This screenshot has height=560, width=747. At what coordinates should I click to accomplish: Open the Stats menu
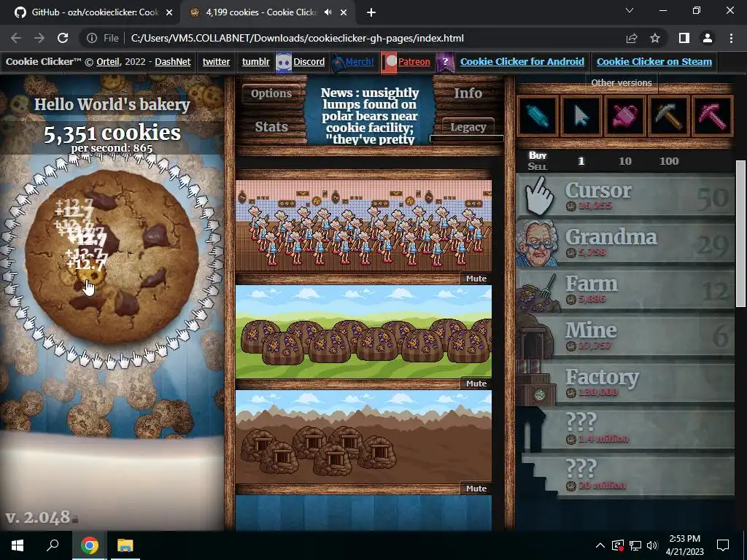[271, 127]
